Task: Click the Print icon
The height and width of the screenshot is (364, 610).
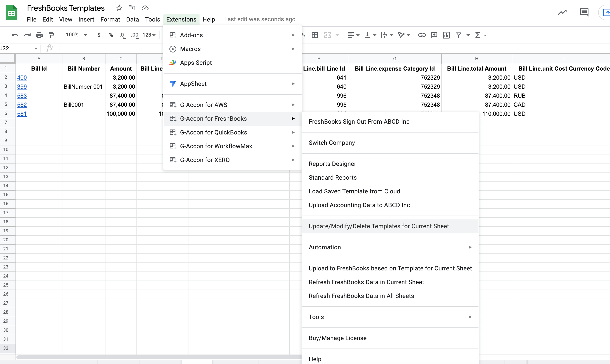Action: (x=39, y=35)
